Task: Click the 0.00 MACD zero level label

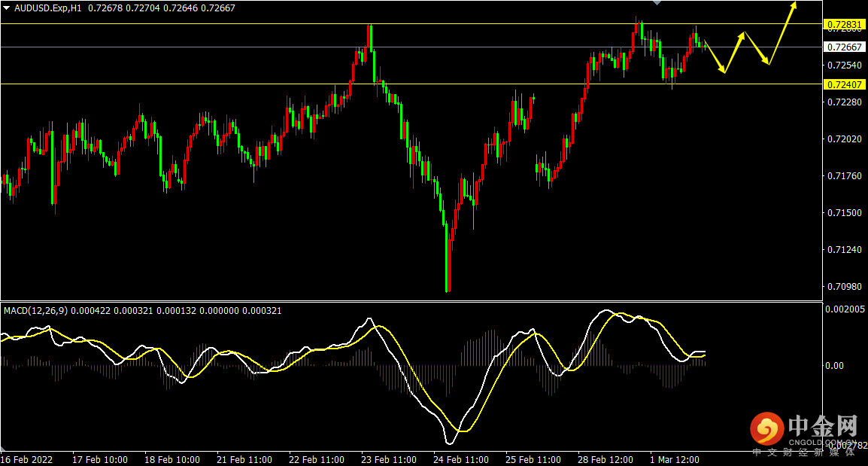Action: pyautogui.click(x=834, y=366)
